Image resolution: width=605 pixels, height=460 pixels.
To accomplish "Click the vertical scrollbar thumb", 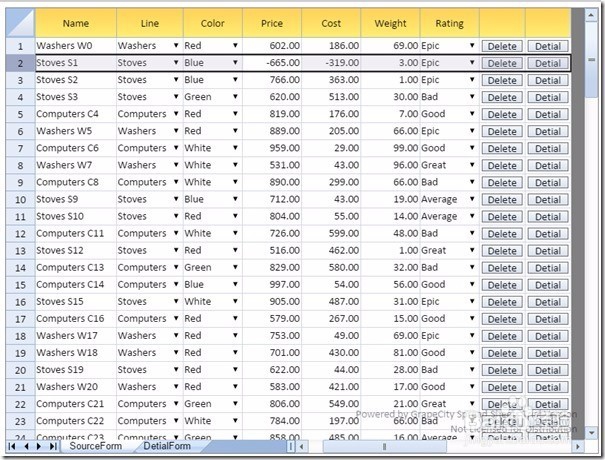I will point(591,60).
